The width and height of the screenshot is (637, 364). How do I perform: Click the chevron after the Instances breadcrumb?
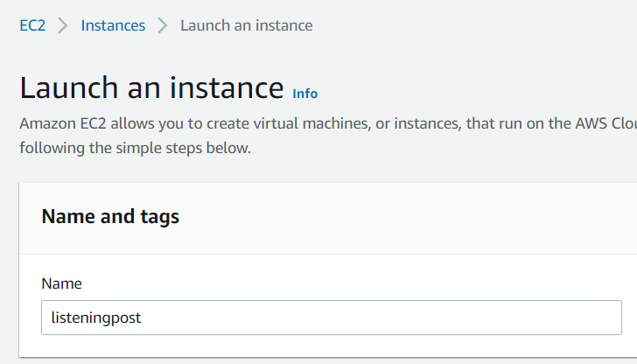163,25
